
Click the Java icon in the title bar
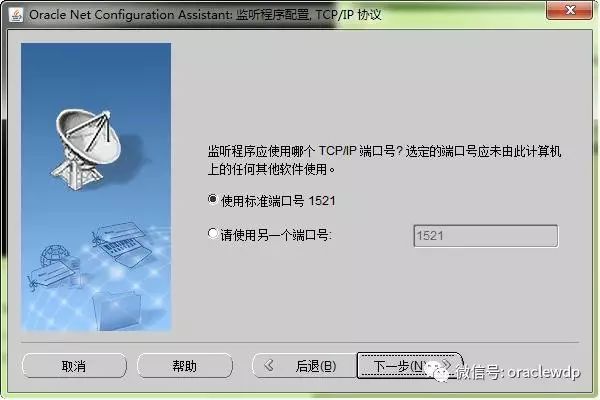pyautogui.click(x=16, y=15)
